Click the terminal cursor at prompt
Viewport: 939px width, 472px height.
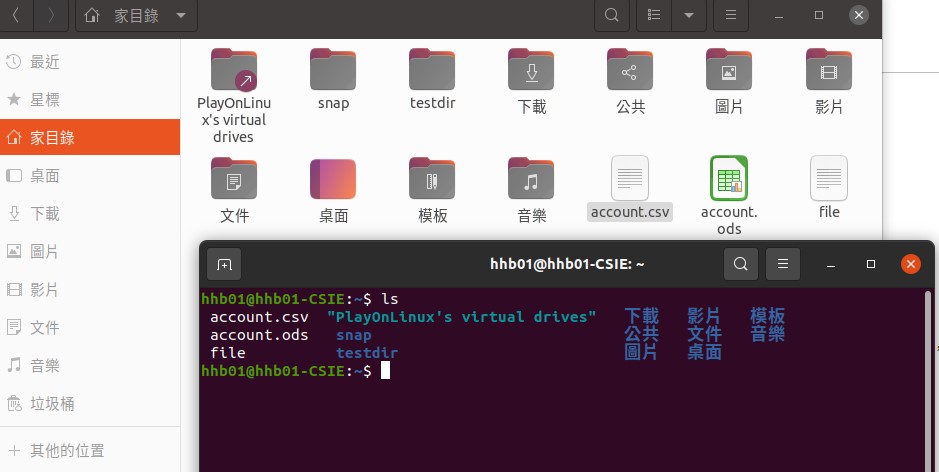tap(386, 370)
